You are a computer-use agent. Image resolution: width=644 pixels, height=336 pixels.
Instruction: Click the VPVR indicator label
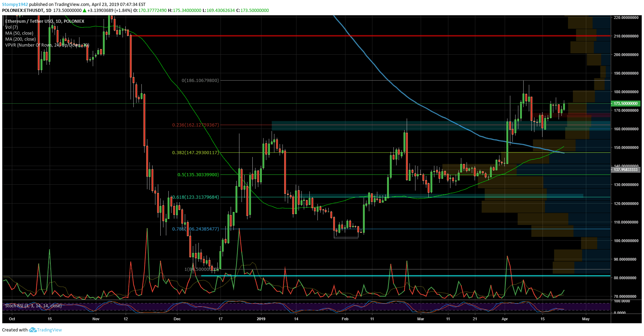pyautogui.click(x=47, y=45)
